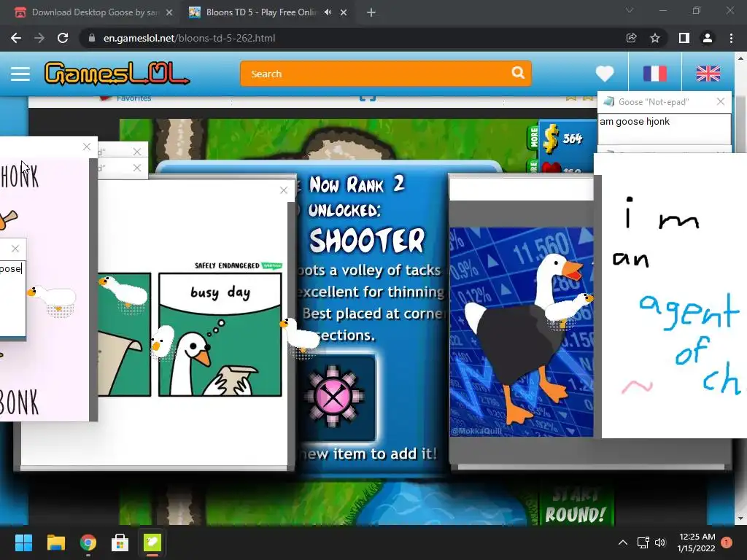
Task: Open Microsoft Store from taskbar
Action: (x=120, y=542)
